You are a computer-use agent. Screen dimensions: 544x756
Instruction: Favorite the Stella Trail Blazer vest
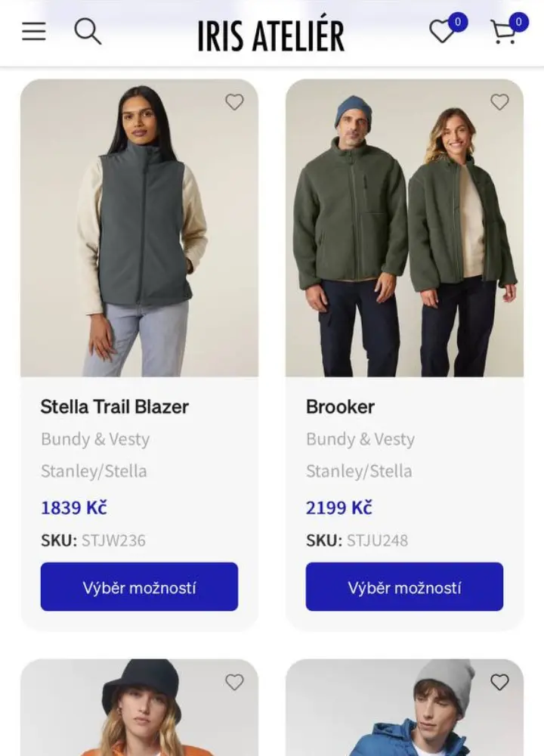coord(235,102)
